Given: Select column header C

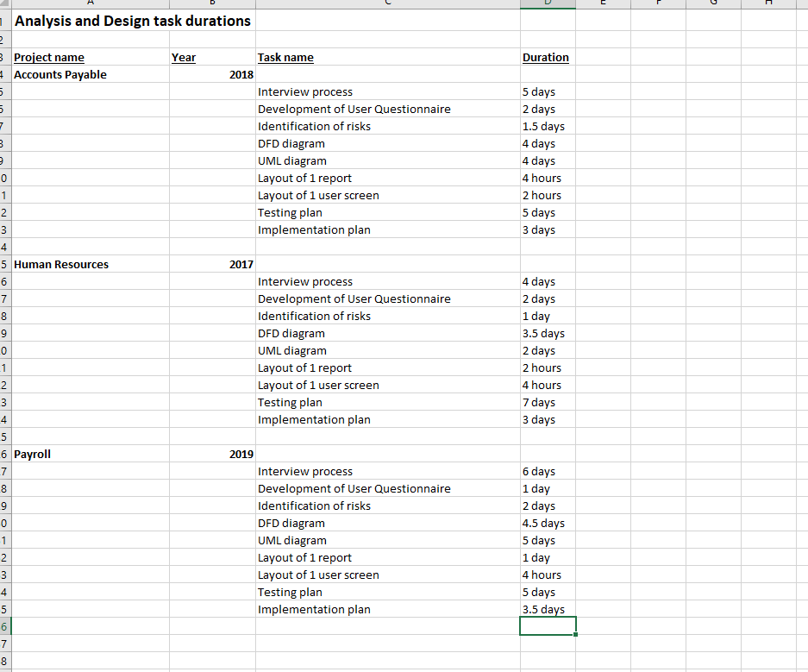Looking at the screenshot, I should 386,3.
